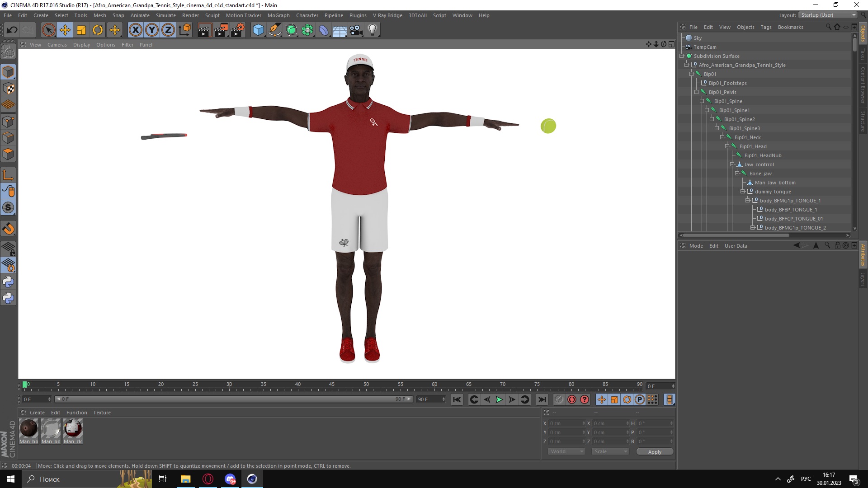The image size is (868, 488).
Task: Open the MoGraph menu
Action: [278, 15]
